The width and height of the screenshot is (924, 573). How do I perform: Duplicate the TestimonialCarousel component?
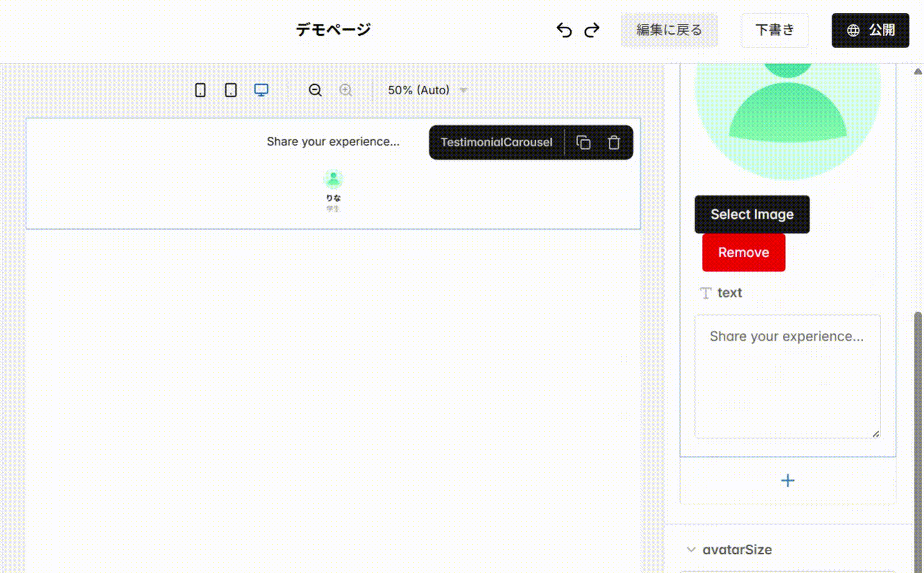[583, 142]
